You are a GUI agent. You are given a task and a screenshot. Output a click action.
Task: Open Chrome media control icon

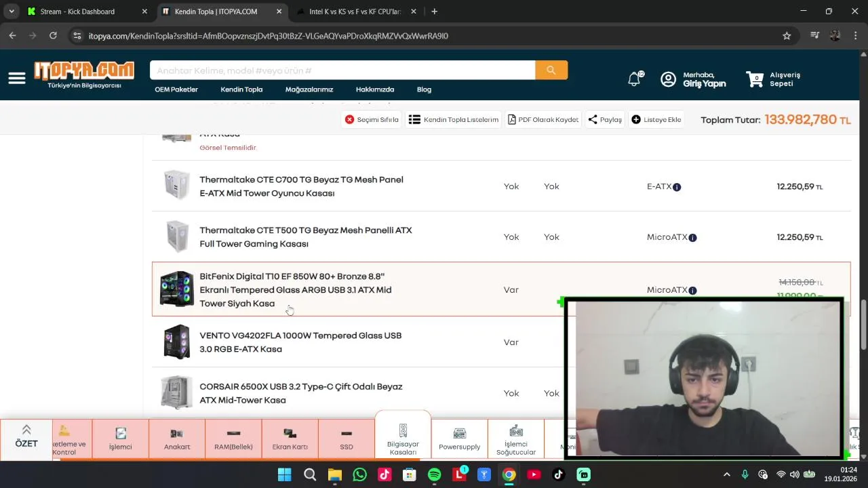[x=815, y=36]
